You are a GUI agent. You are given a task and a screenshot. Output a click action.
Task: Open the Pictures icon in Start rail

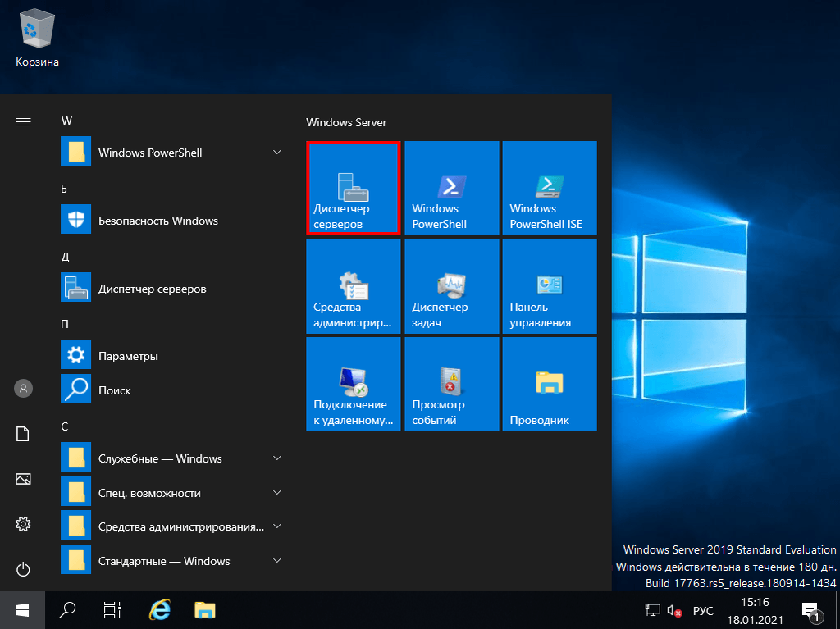(x=23, y=478)
